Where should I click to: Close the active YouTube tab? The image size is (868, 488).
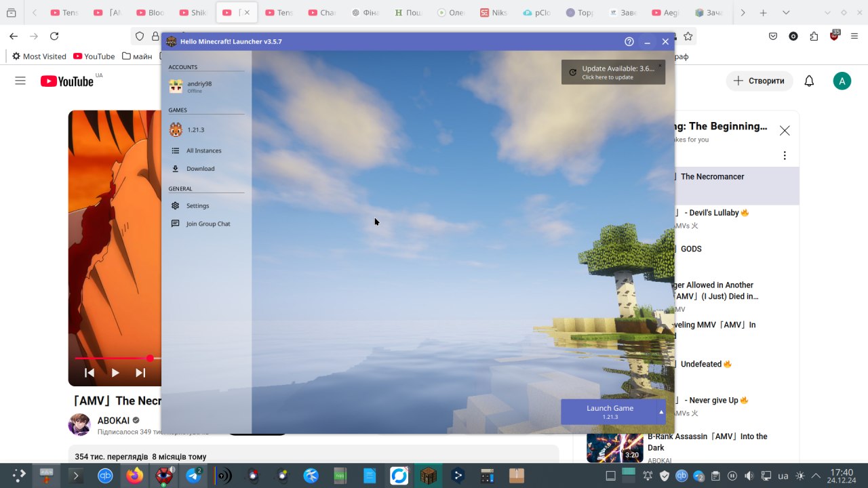[x=247, y=13]
